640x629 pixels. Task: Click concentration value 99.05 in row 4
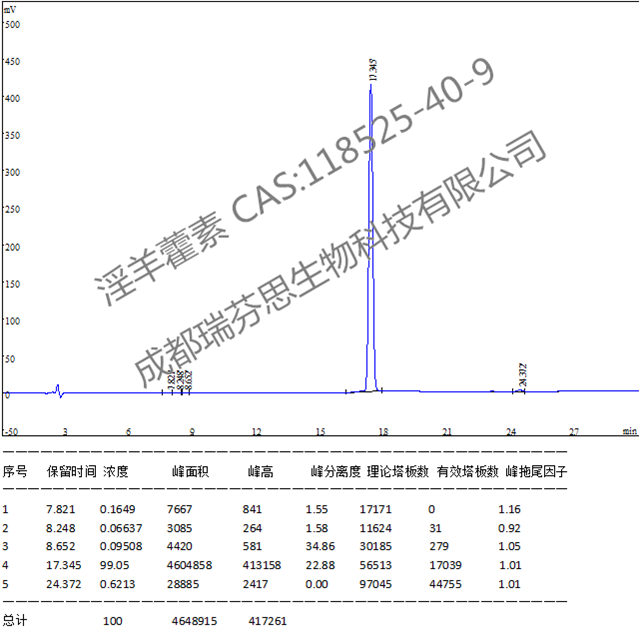tap(116, 563)
